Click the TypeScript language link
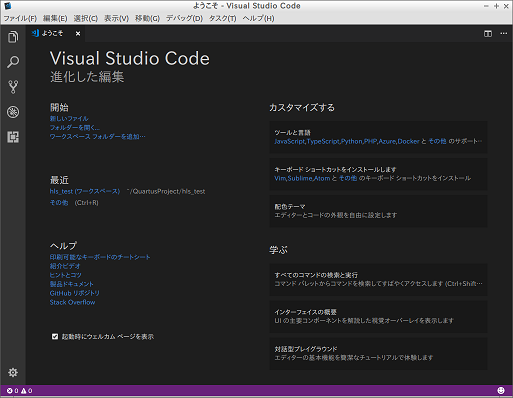 (x=323, y=141)
